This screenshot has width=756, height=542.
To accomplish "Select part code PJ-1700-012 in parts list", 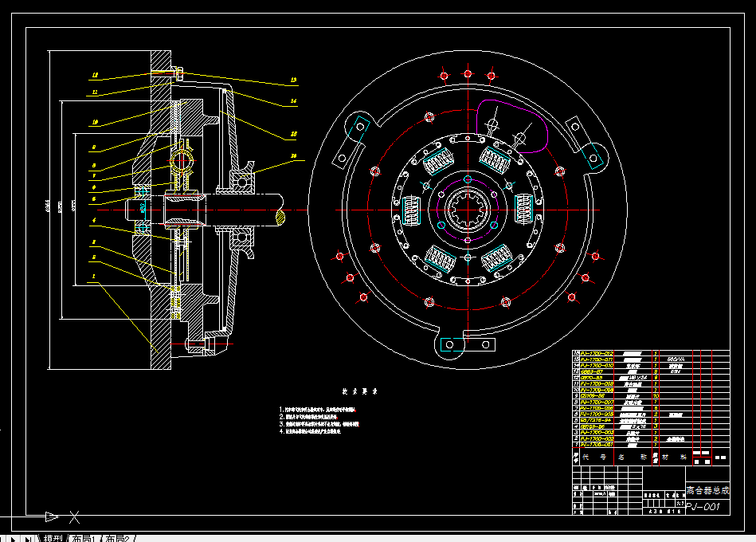I will (597, 353).
